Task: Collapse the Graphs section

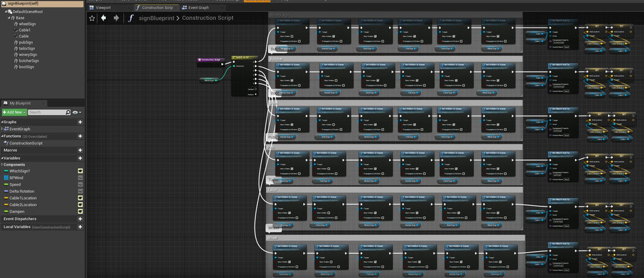Action: pyautogui.click(x=2, y=122)
